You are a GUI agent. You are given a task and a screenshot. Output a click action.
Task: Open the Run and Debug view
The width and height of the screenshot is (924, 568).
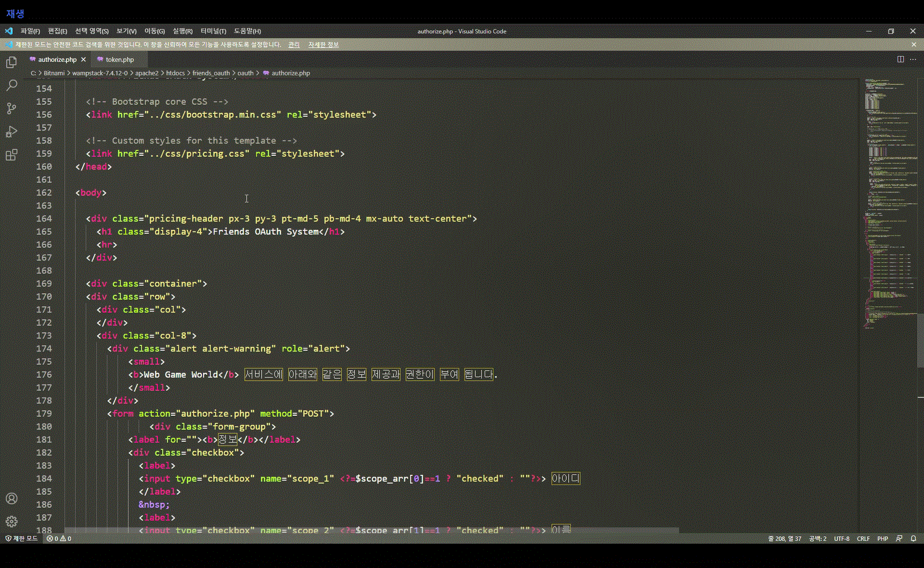point(12,131)
